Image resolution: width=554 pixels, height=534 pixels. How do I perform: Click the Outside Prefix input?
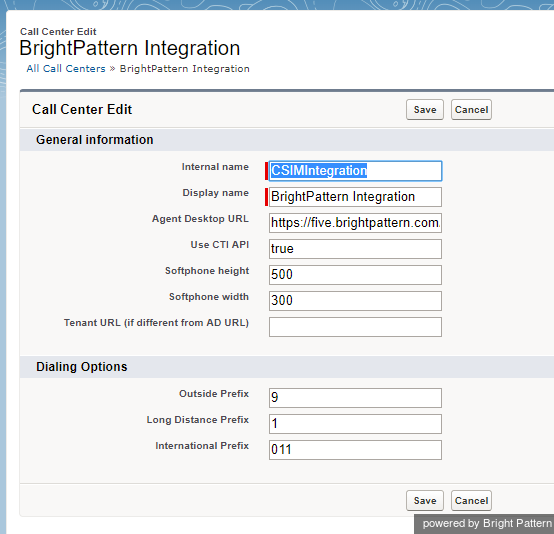[355, 398]
